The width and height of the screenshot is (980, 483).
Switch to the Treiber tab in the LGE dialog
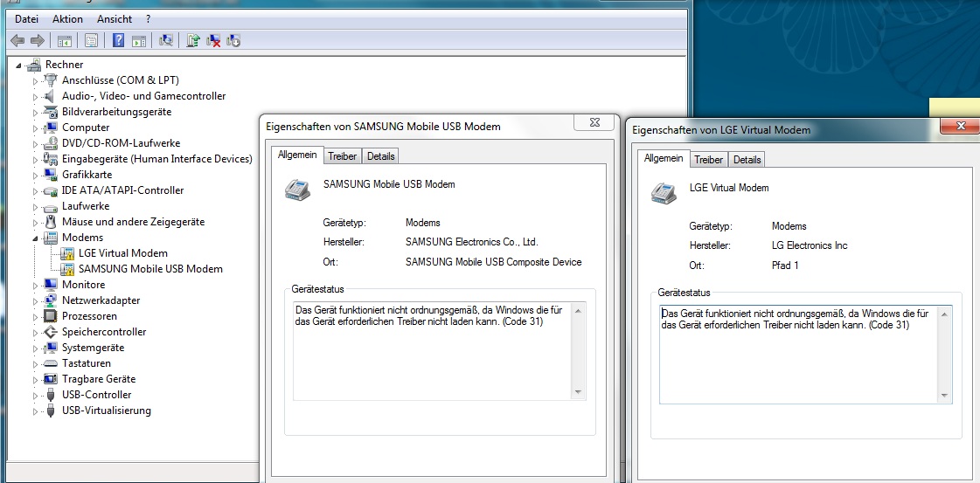(x=709, y=160)
